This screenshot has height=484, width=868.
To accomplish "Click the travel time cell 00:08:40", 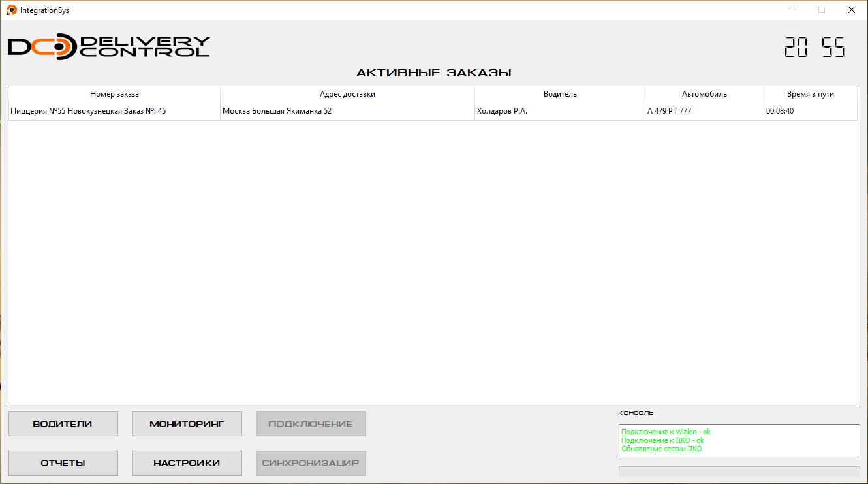I will (780, 111).
